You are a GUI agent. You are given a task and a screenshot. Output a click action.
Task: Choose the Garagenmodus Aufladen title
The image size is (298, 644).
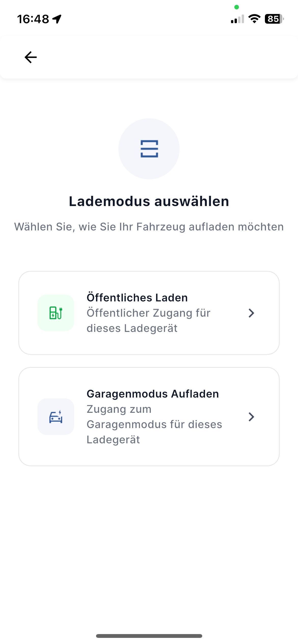click(x=153, y=394)
